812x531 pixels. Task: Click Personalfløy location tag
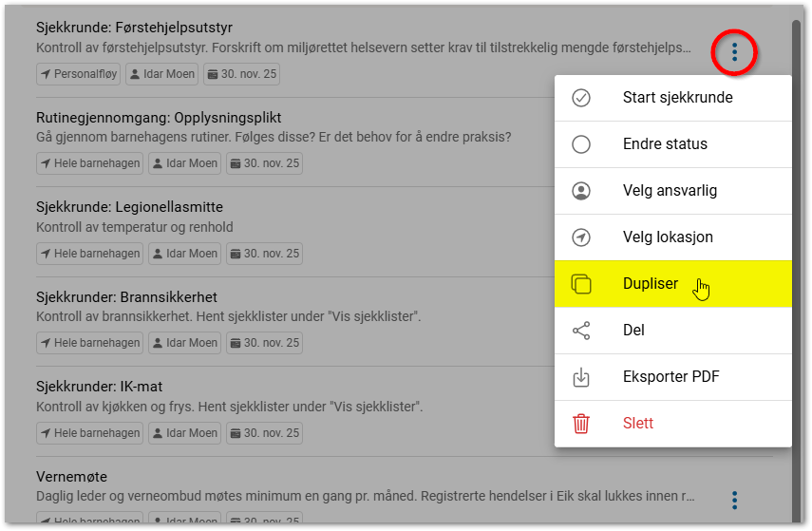tap(79, 73)
